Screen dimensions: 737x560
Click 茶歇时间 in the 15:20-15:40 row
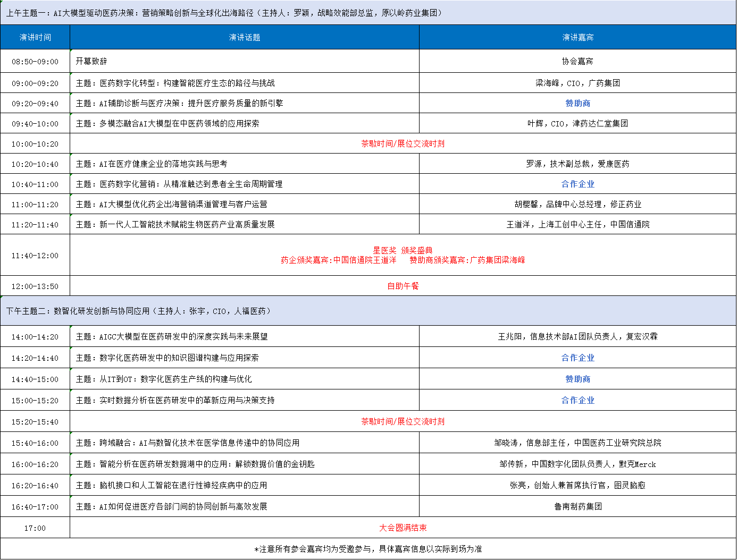(x=403, y=421)
